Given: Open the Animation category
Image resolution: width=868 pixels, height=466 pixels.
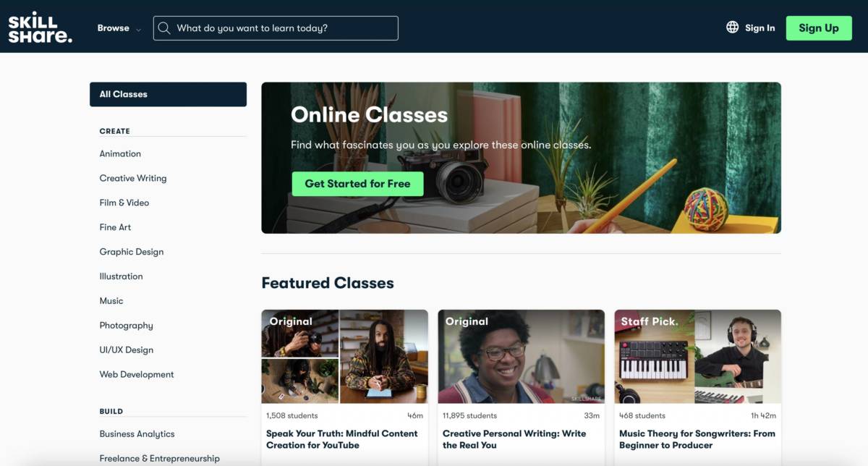Looking at the screenshot, I should click(120, 153).
